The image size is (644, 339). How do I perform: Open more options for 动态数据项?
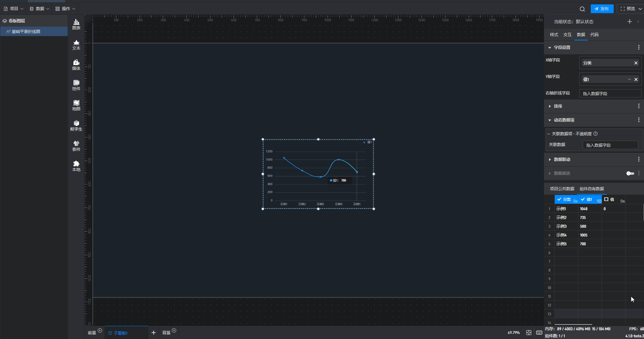click(639, 120)
